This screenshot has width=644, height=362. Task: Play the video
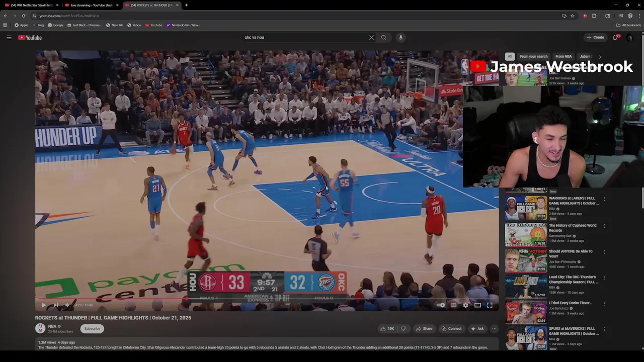coord(44,305)
